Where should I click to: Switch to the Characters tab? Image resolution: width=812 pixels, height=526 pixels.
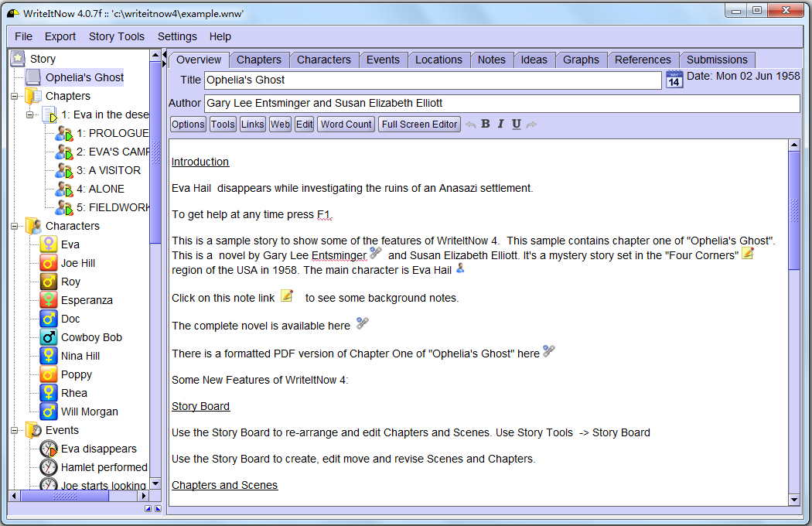coord(324,60)
